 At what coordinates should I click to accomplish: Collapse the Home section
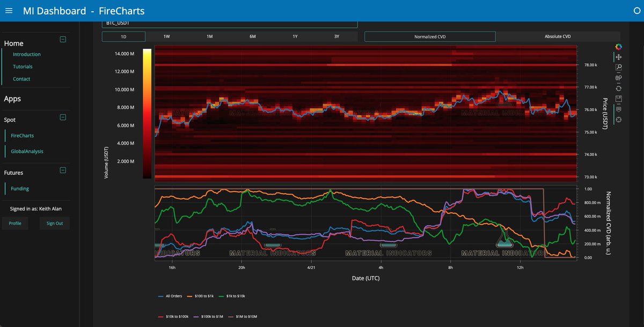pos(63,39)
